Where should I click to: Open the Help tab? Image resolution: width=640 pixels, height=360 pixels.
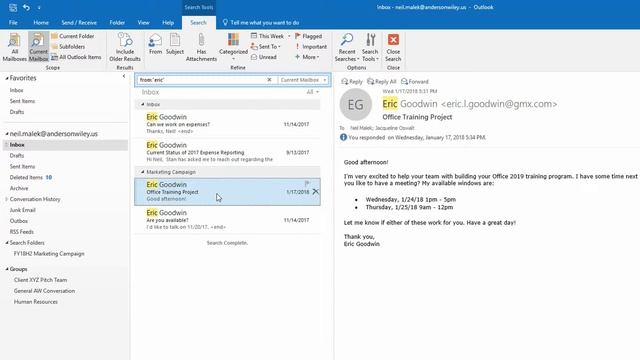[x=168, y=23]
